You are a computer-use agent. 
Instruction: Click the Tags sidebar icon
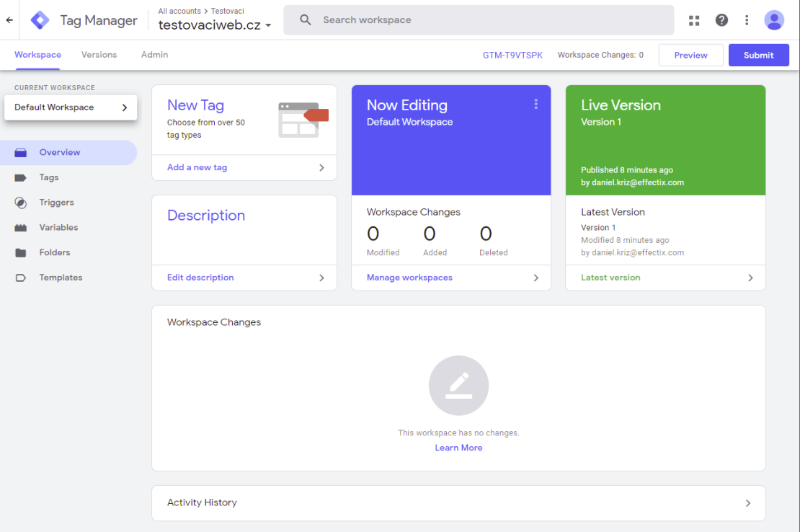click(20, 177)
